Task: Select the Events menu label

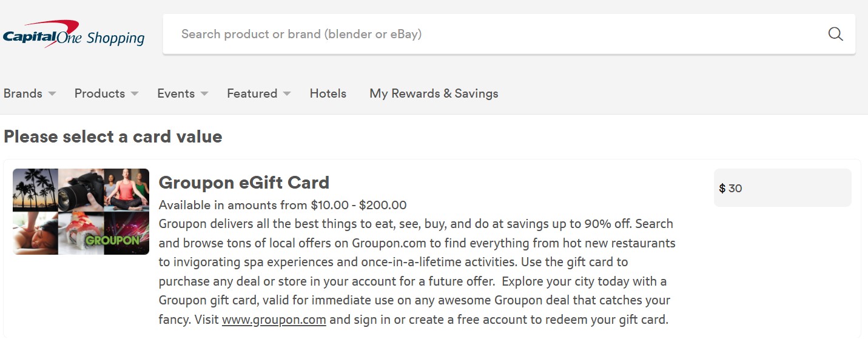Action: 176,93
